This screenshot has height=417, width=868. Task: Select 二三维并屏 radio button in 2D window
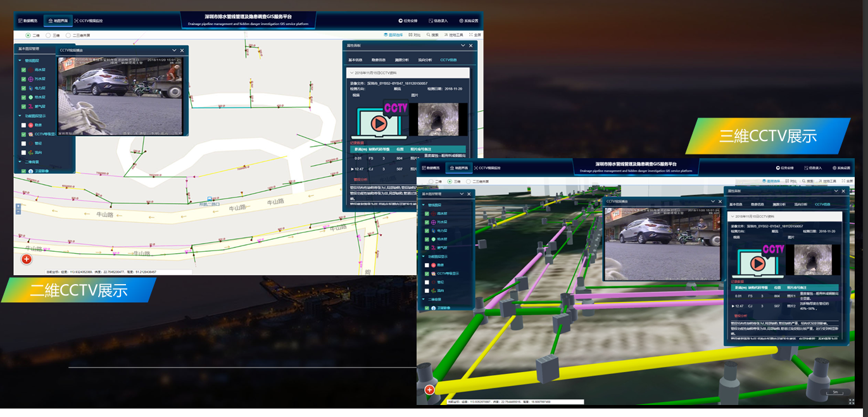69,35
